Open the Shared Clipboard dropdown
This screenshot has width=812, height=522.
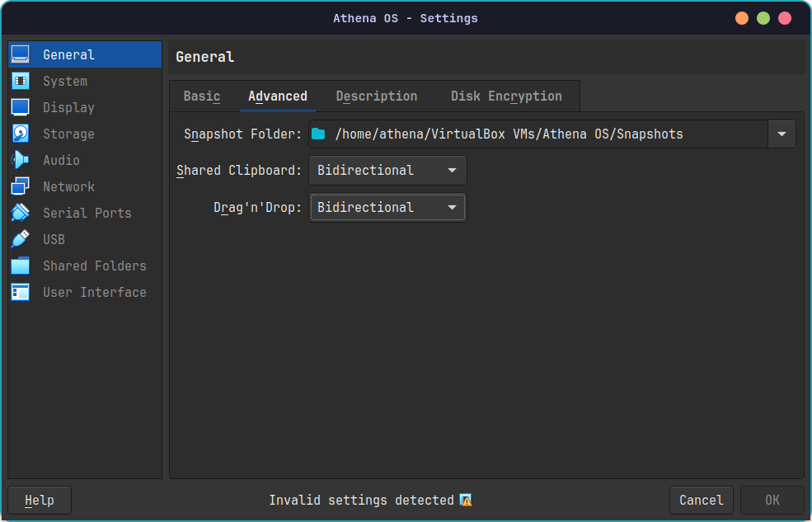[x=387, y=170]
